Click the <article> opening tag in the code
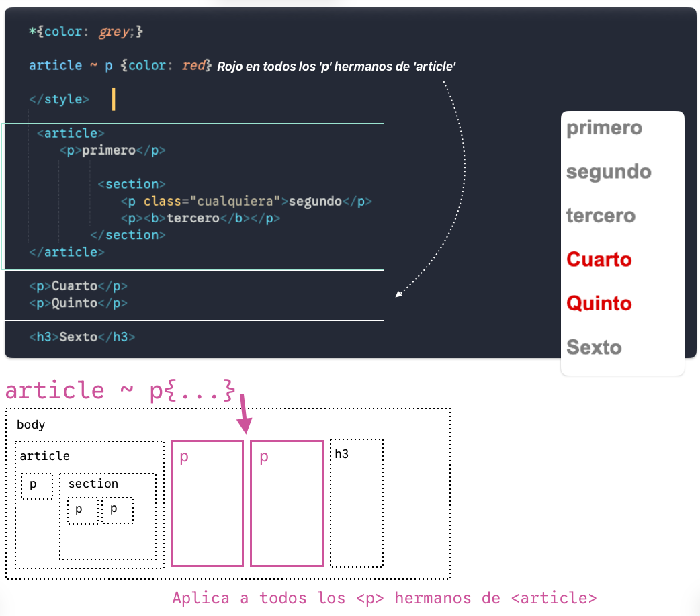This screenshot has height=616, width=700. tap(71, 133)
